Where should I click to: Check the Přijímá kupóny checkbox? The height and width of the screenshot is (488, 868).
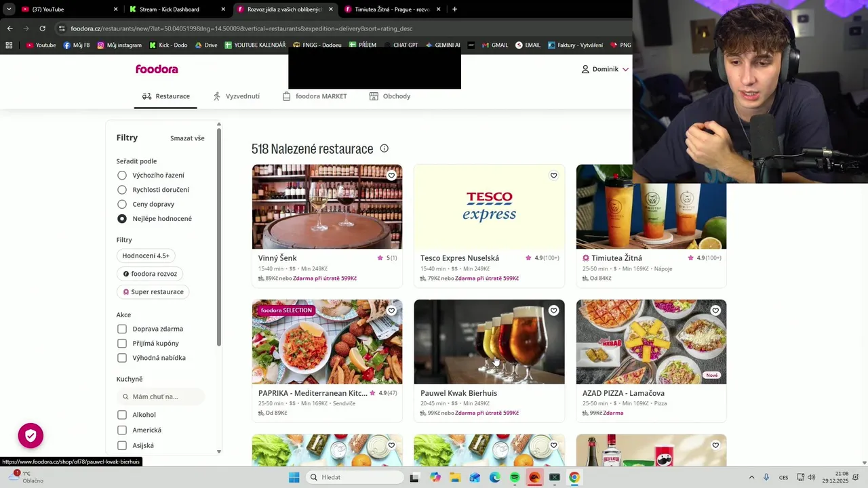(x=122, y=344)
